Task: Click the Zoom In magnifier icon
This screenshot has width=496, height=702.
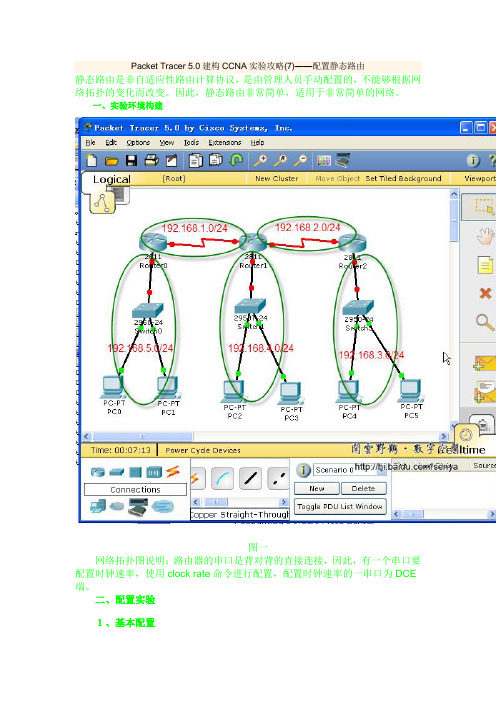Action: [x=260, y=160]
